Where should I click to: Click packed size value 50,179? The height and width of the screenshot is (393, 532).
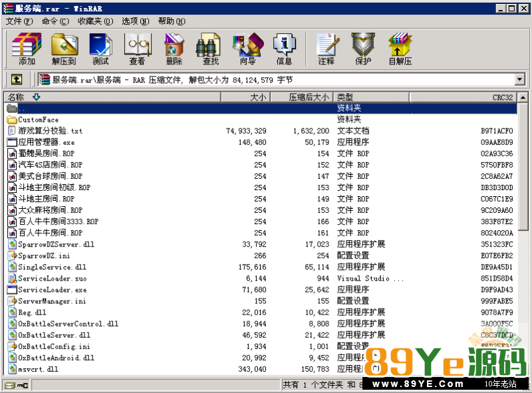(317, 142)
